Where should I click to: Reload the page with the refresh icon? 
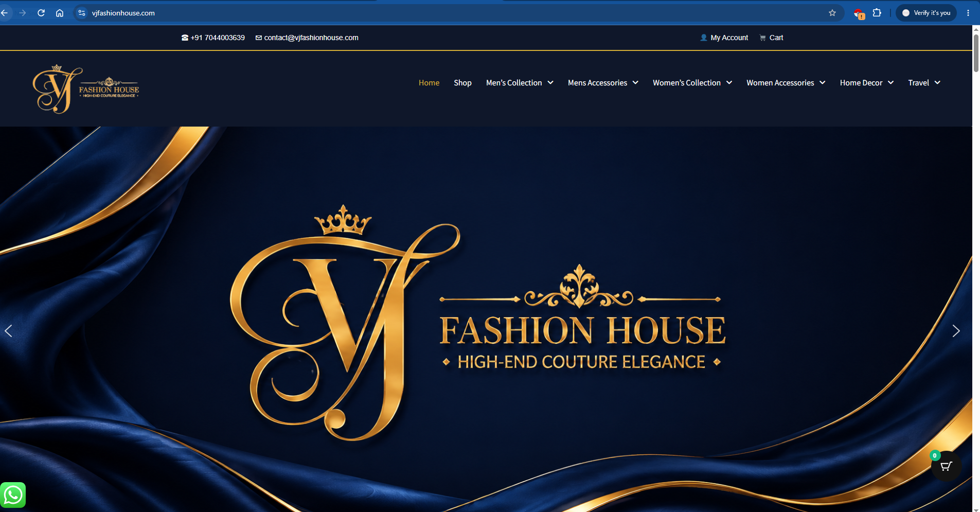[x=41, y=13]
